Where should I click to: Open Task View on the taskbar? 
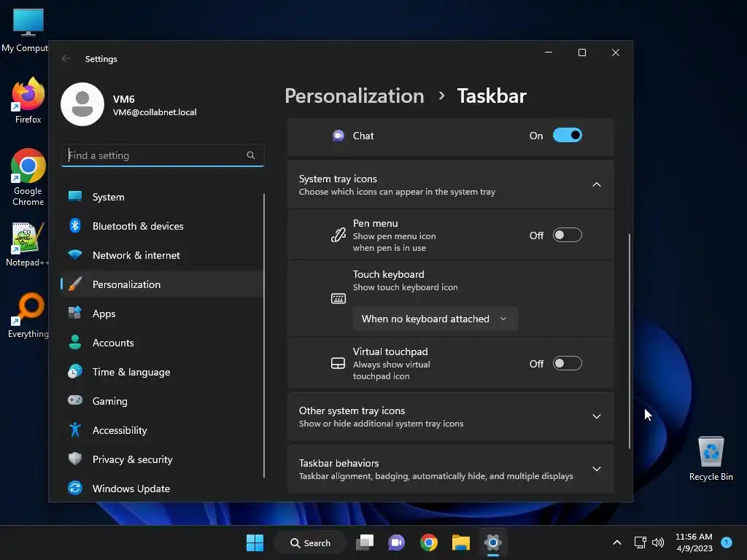point(365,542)
